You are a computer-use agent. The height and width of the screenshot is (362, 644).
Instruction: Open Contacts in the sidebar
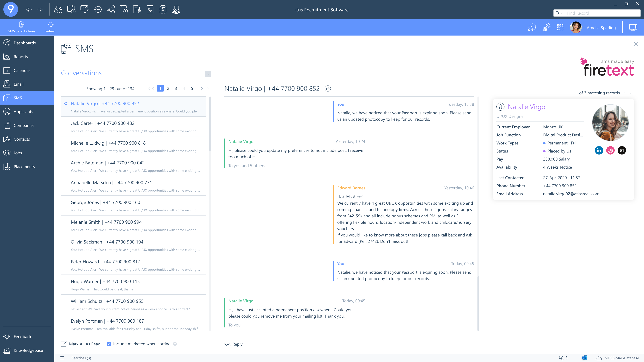(x=27, y=139)
